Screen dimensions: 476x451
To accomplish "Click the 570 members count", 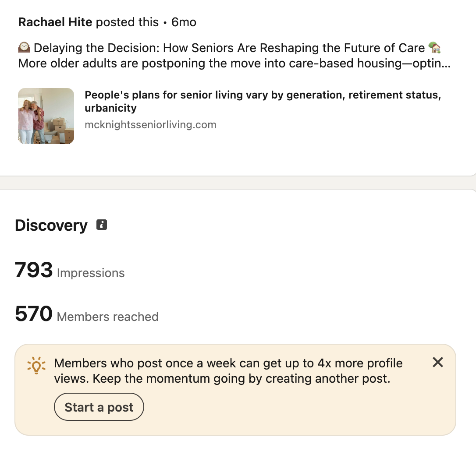I will click(x=34, y=314).
